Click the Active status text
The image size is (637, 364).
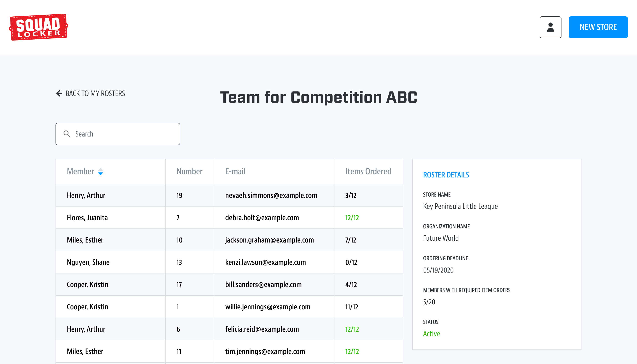point(431,334)
